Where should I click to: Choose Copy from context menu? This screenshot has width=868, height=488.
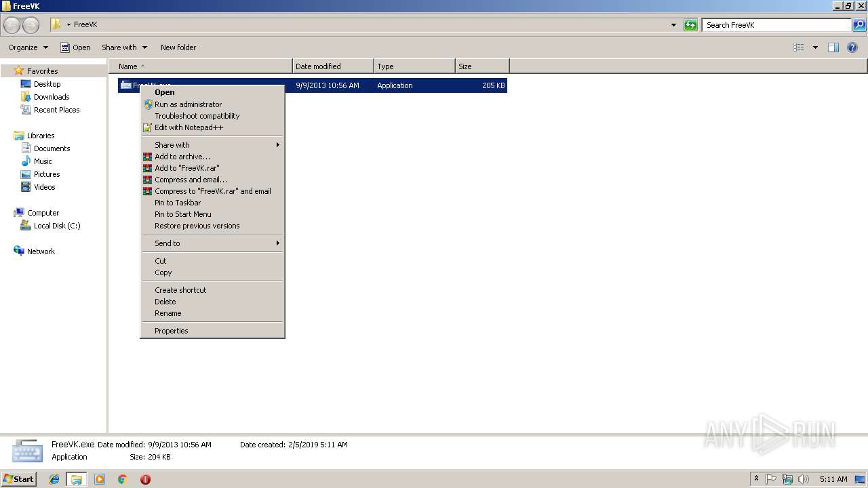(212, 272)
